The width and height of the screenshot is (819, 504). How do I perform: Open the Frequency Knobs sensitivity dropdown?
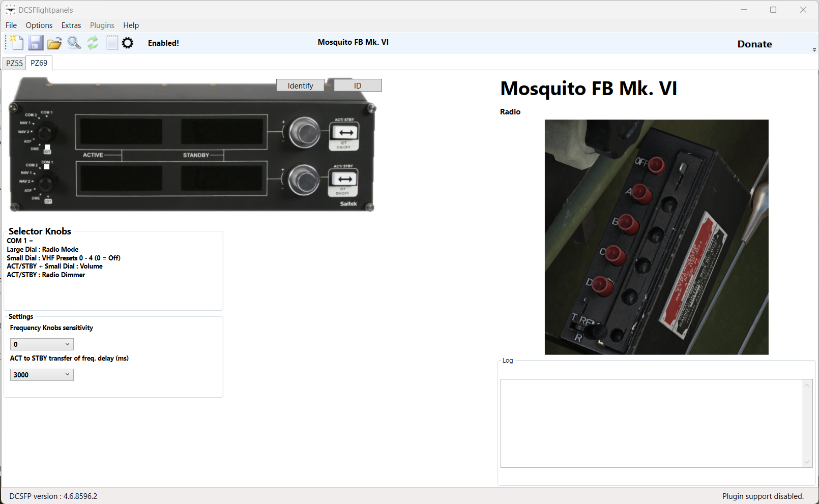tap(41, 344)
